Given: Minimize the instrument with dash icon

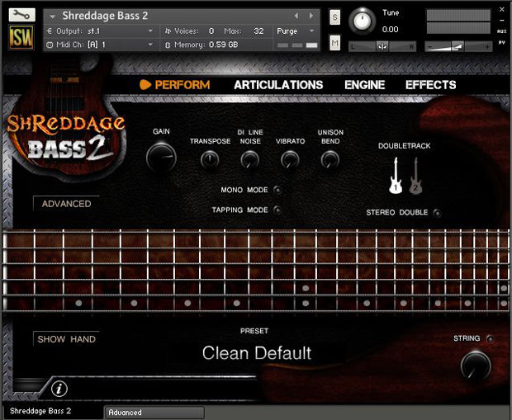Looking at the screenshot, I should pyautogui.click(x=502, y=21).
